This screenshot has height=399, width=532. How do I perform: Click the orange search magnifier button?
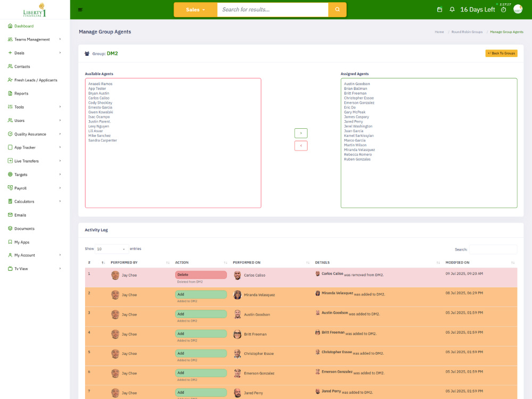(x=337, y=10)
